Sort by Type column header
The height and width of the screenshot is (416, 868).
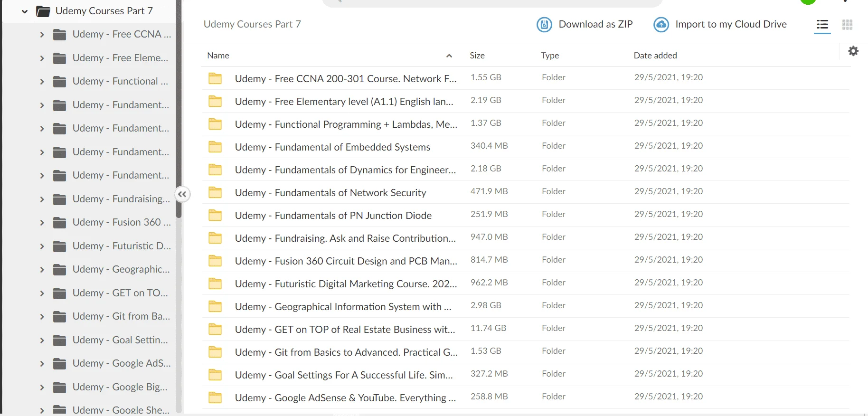click(x=550, y=56)
